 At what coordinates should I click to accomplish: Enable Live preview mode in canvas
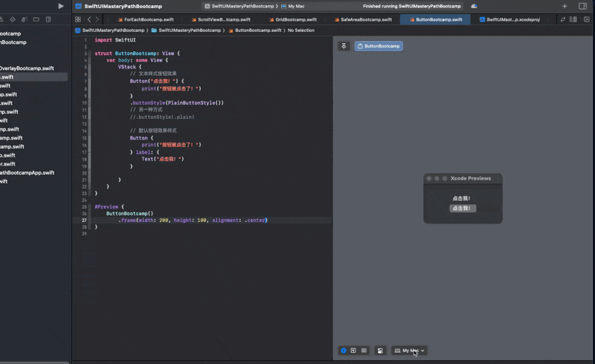tap(344, 350)
